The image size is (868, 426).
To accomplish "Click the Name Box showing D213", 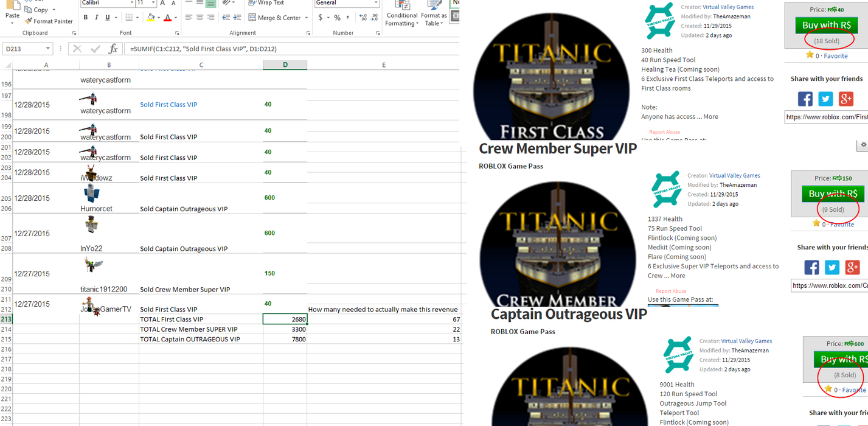I will [x=28, y=49].
